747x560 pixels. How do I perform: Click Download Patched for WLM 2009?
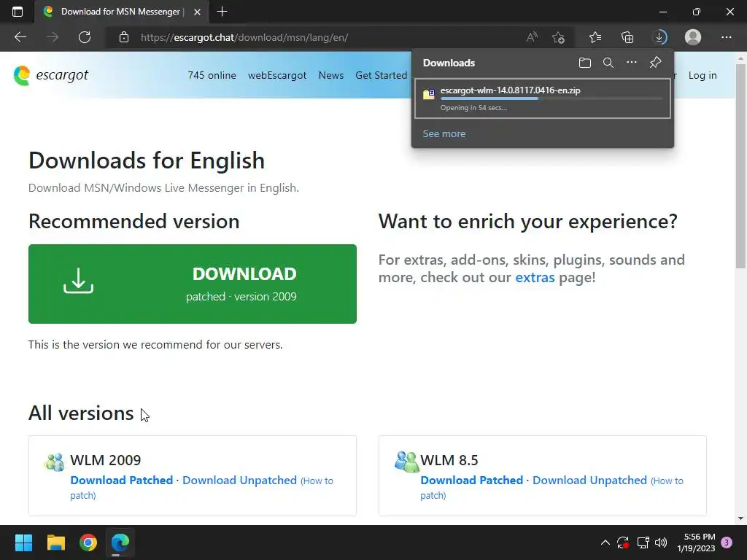[x=122, y=480]
